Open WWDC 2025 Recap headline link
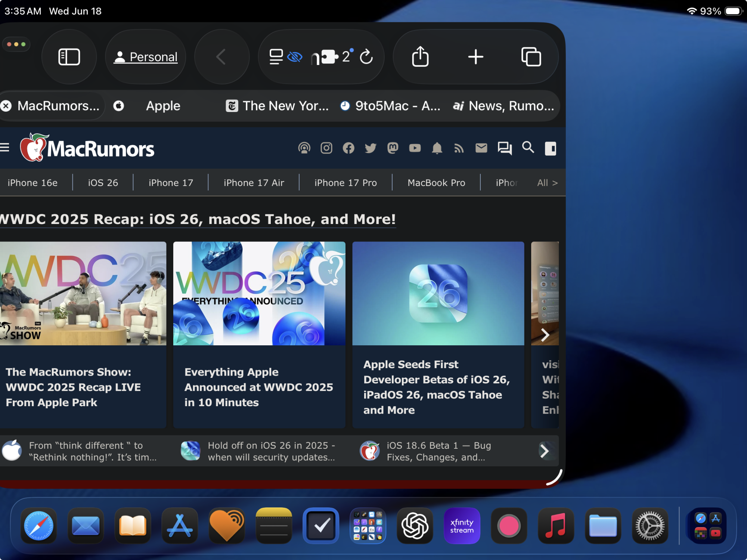Screen dimensions: 747x560 click(198, 219)
